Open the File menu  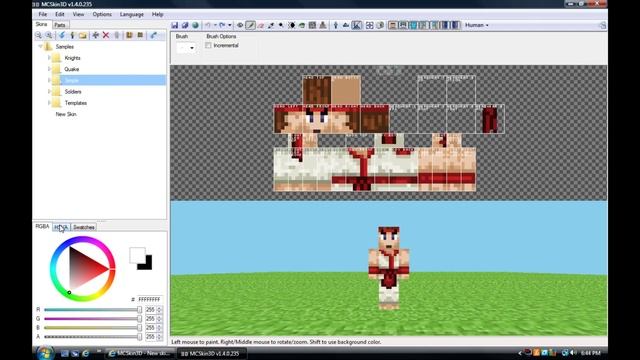point(42,14)
